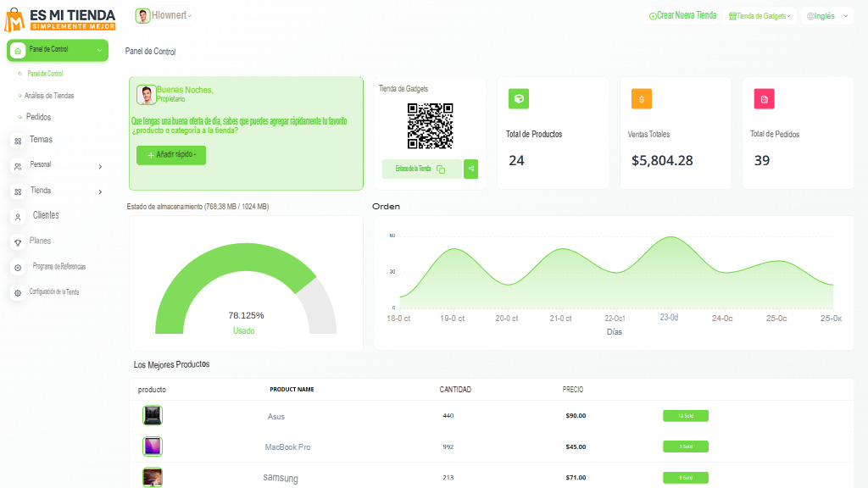Click the MacBook Pro product thumbnail
The image size is (868, 488).
click(153, 446)
